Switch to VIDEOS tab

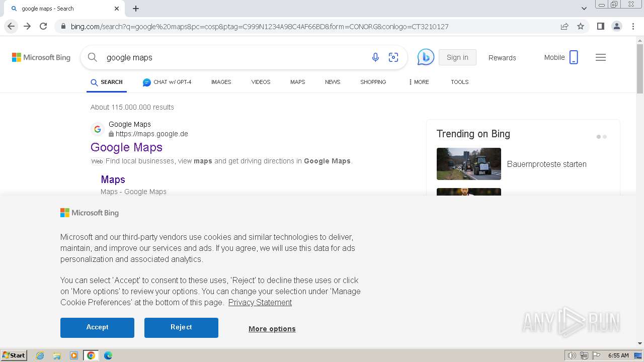click(x=261, y=82)
